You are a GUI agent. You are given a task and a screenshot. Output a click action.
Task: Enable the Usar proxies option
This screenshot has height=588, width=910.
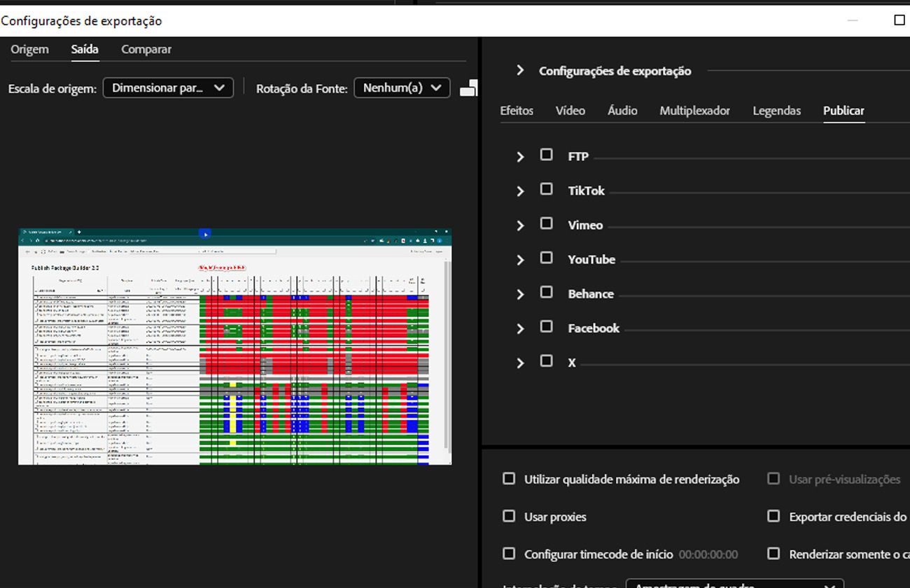(509, 516)
